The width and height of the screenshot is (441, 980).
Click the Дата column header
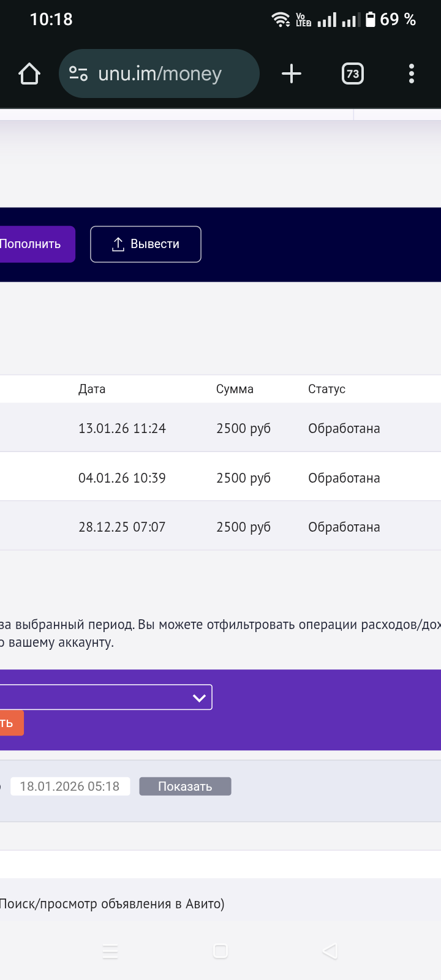coord(92,389)
